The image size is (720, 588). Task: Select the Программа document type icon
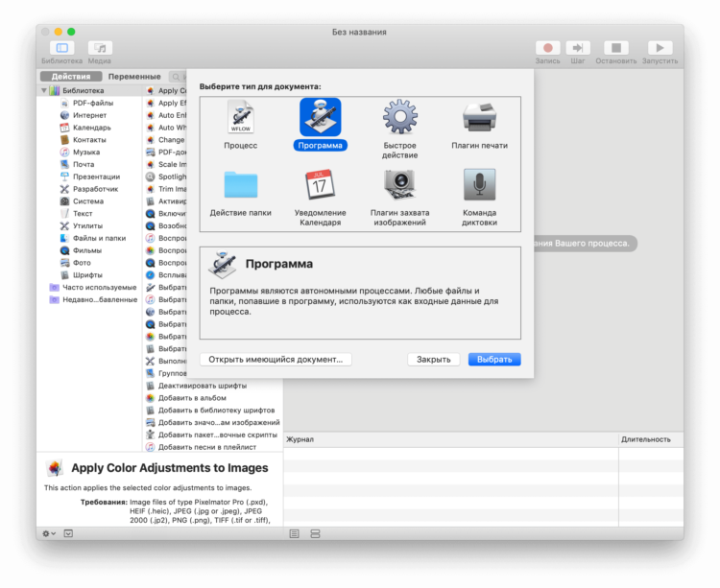tap(320, 117)
